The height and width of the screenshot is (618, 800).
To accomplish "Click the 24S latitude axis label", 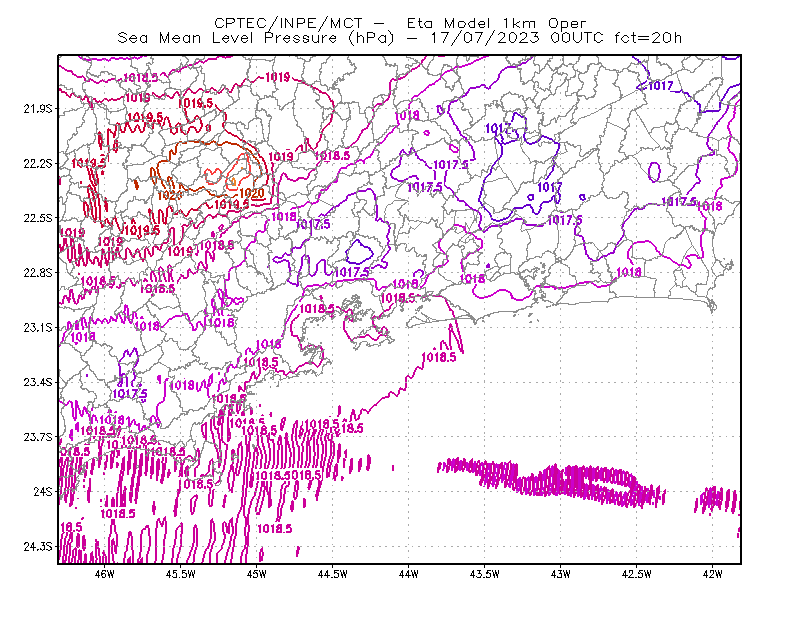I will pyautogui.click(x=43, y=491).
